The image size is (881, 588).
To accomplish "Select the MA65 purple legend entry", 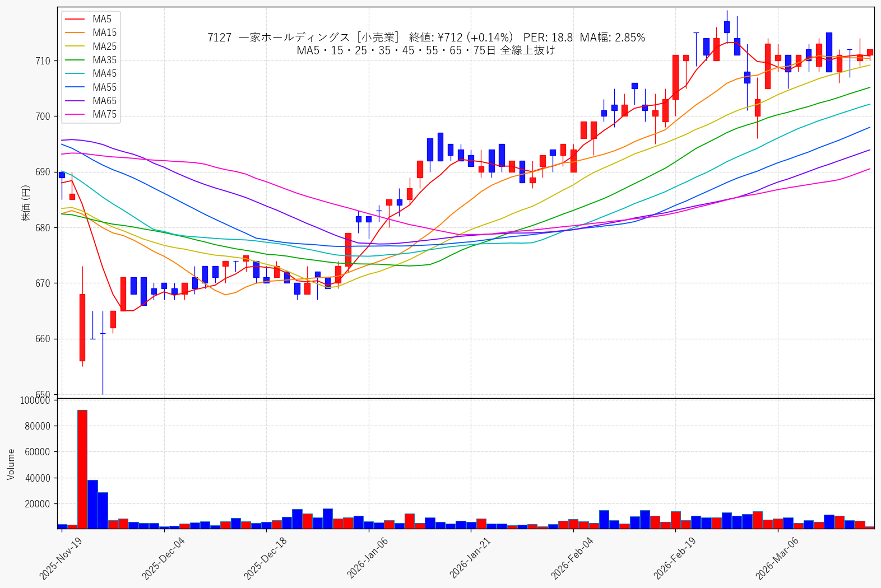I will [x=91, y=101].
